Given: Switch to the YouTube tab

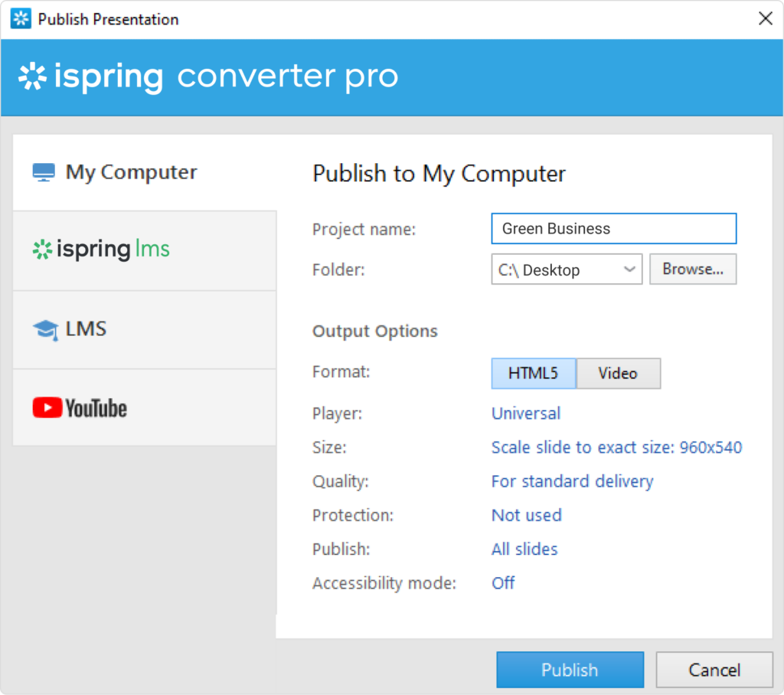Looking at the screenshot, I should pos(145,407).
